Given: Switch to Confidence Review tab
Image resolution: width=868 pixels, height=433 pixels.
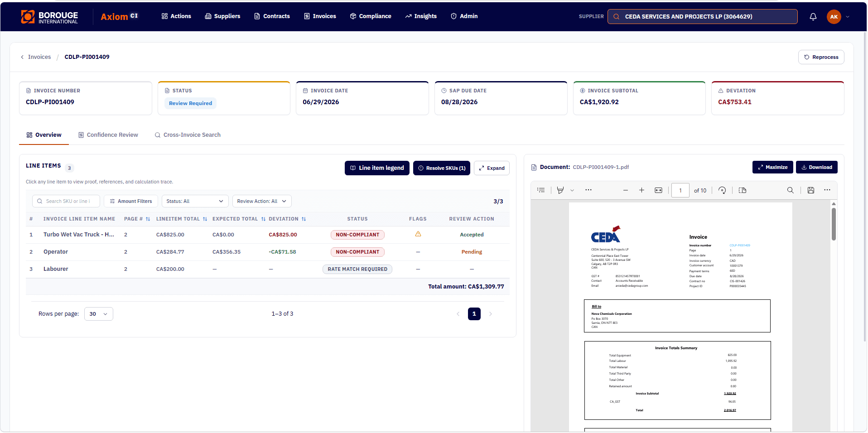Looking at the screenshot, I should click(108, 135).
